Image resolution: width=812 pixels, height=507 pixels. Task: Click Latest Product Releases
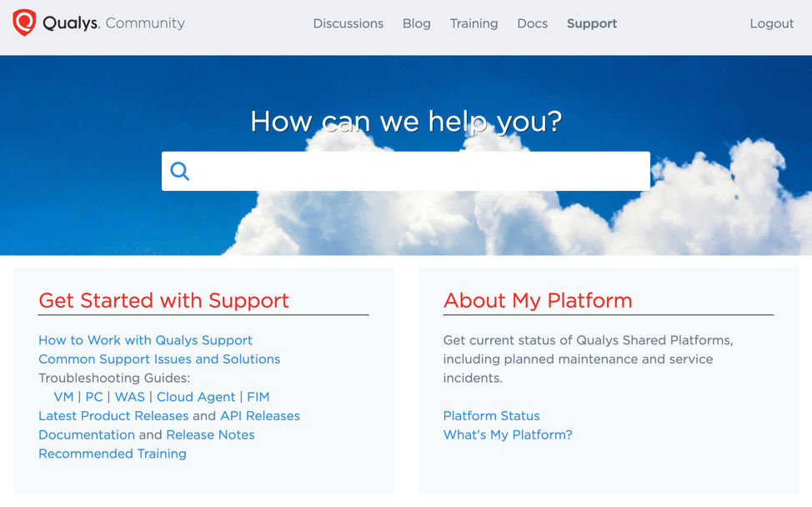pyautogui.click(x=113, y=415)
